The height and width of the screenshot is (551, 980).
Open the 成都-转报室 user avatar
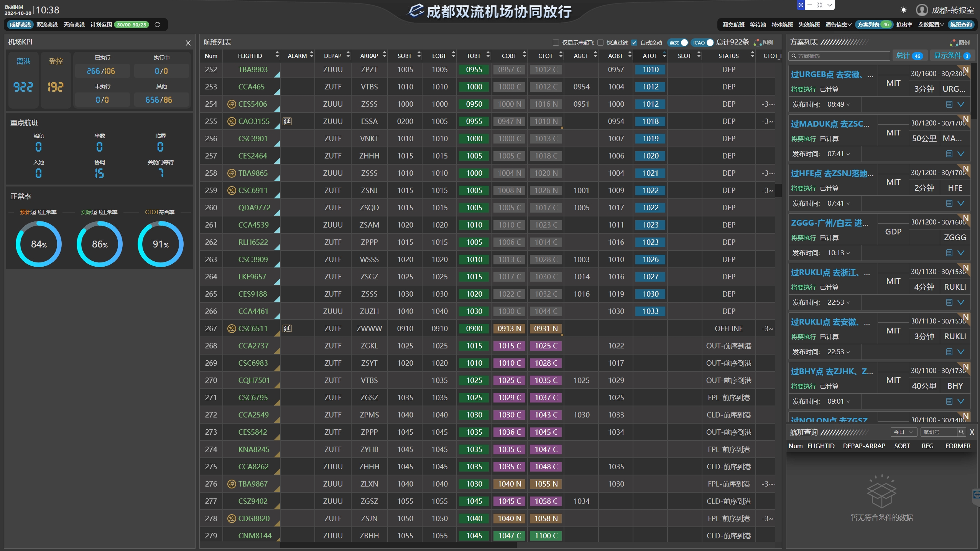click(922, 10)
